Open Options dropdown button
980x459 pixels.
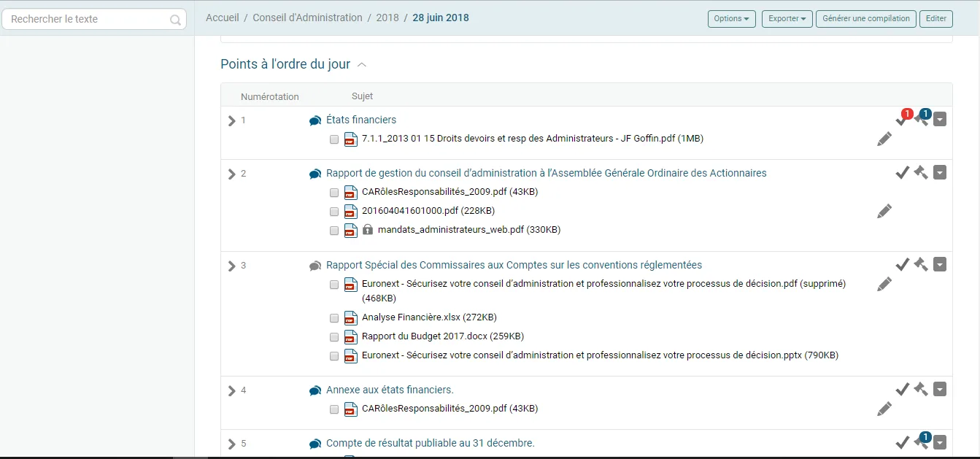click(732, 19)
